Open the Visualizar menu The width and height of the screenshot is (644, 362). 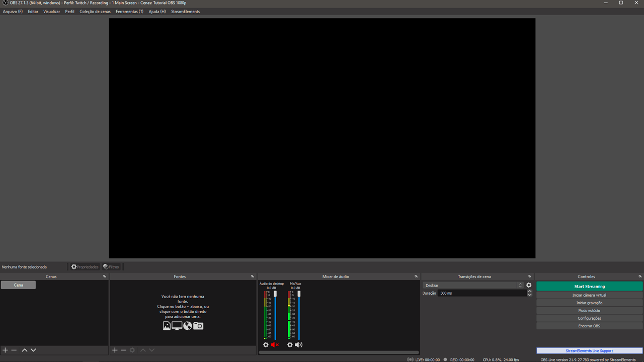pyautogui.click(x=52, y=12)
